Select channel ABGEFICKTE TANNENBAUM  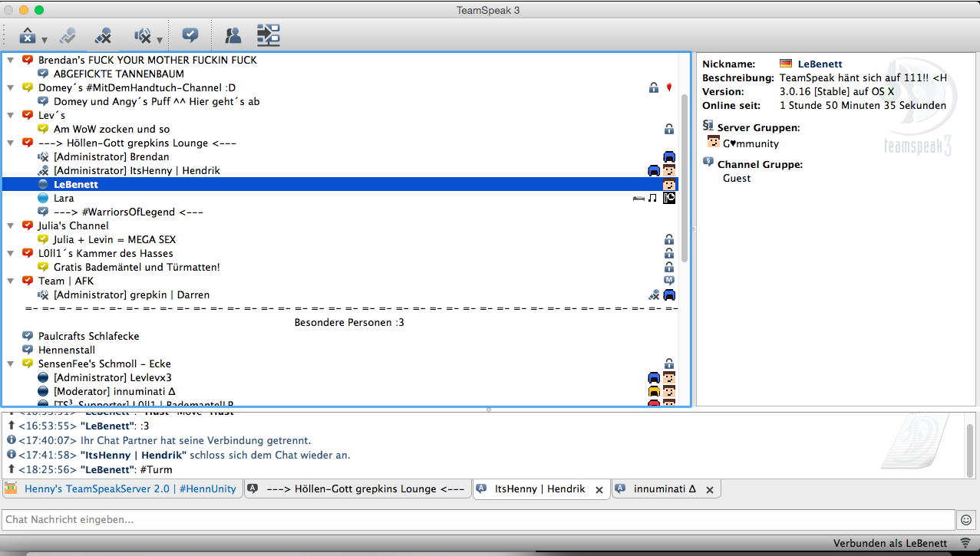tap(119, 74)
